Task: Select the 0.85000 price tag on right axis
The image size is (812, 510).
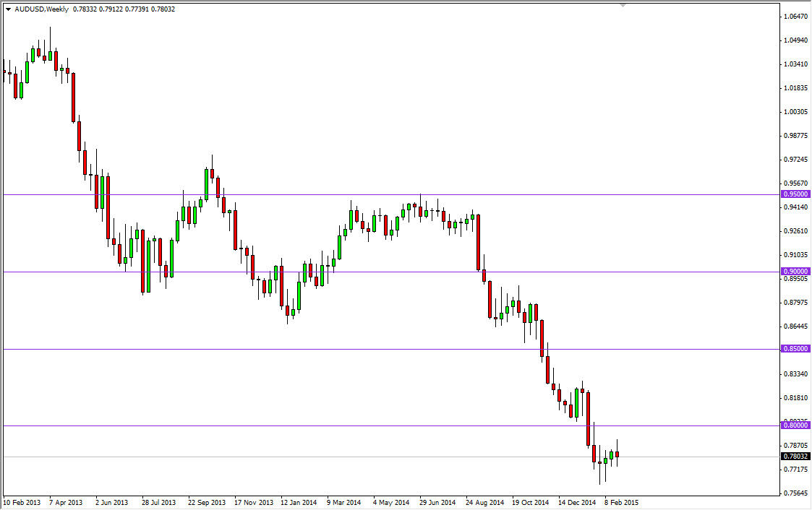Action: [794, 348]
